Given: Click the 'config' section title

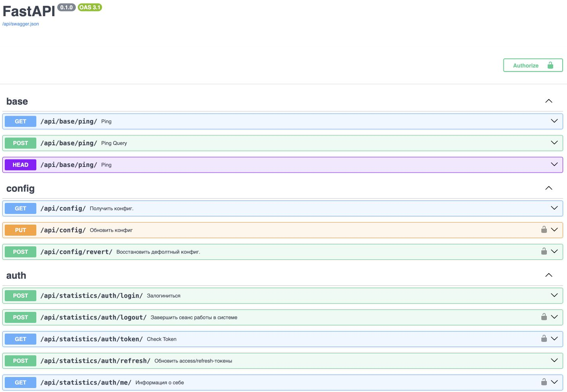Looking at the screenshot, I should click(x=21, y=189).
